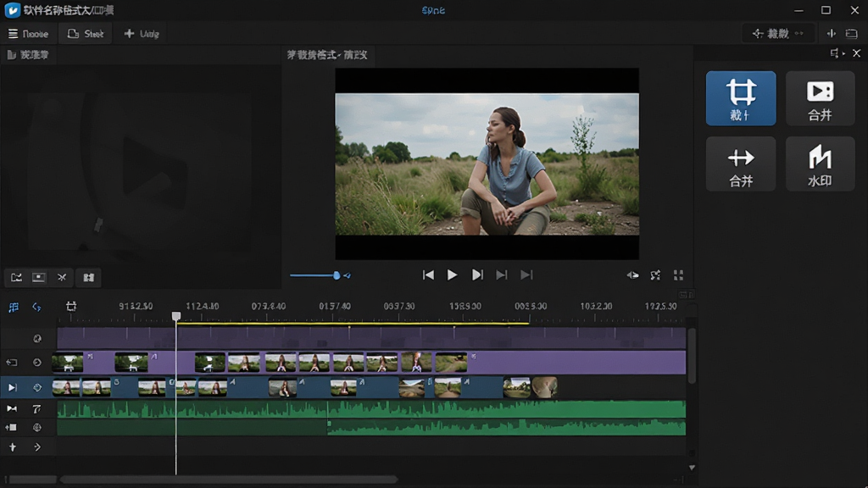Click the timeline playhead handle
The width and height of the screenshot is (868, 488).
176,316
